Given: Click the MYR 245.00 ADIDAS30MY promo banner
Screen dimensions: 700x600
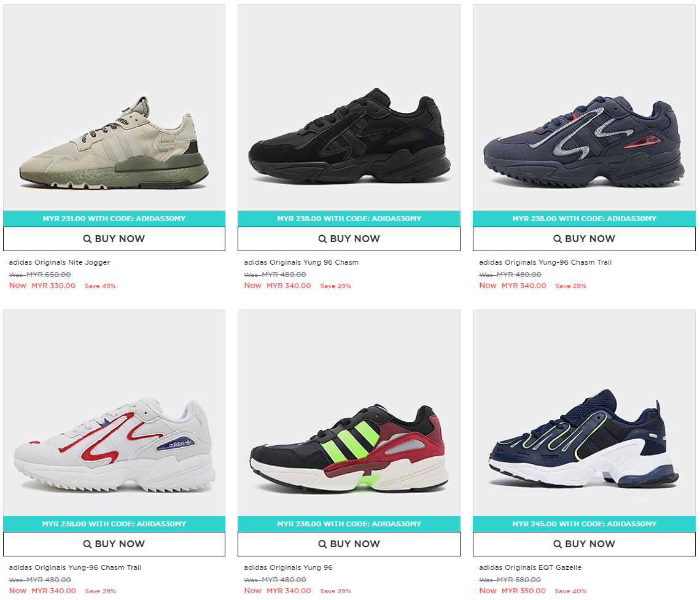Looking at the screenshot, I should [x=584, y=524].
